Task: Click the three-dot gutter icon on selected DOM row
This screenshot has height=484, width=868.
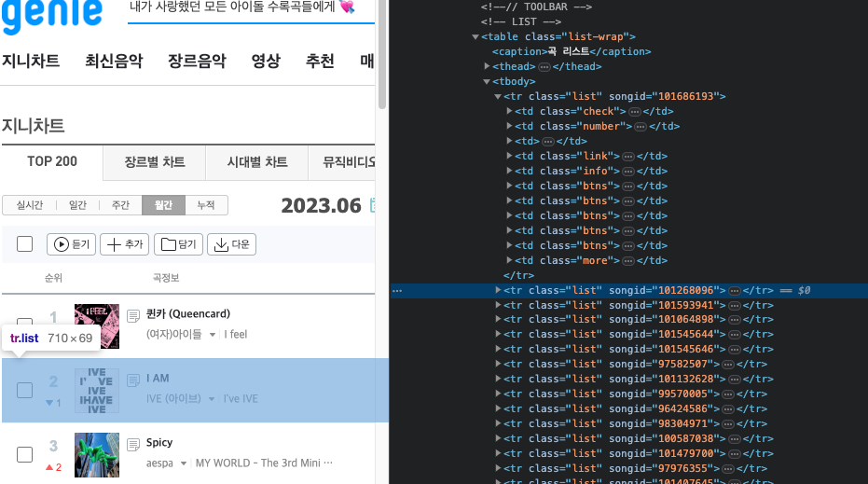Action: point(397,290)
